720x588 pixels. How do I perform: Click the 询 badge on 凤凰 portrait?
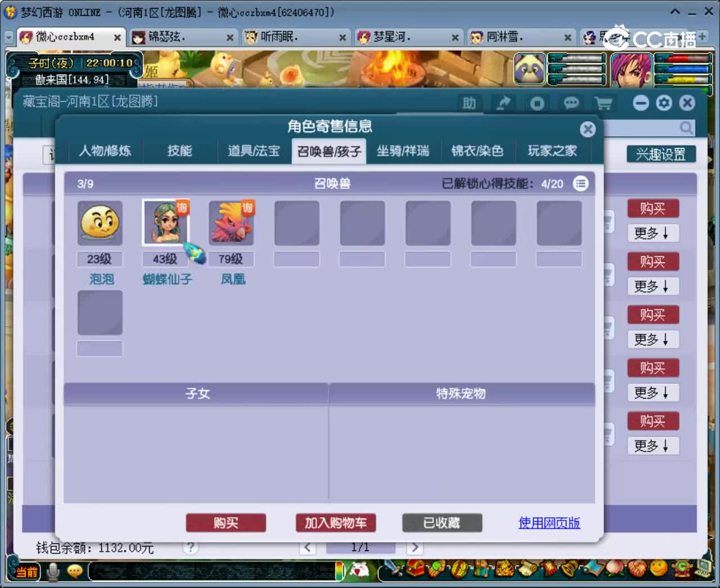(247, 207)
